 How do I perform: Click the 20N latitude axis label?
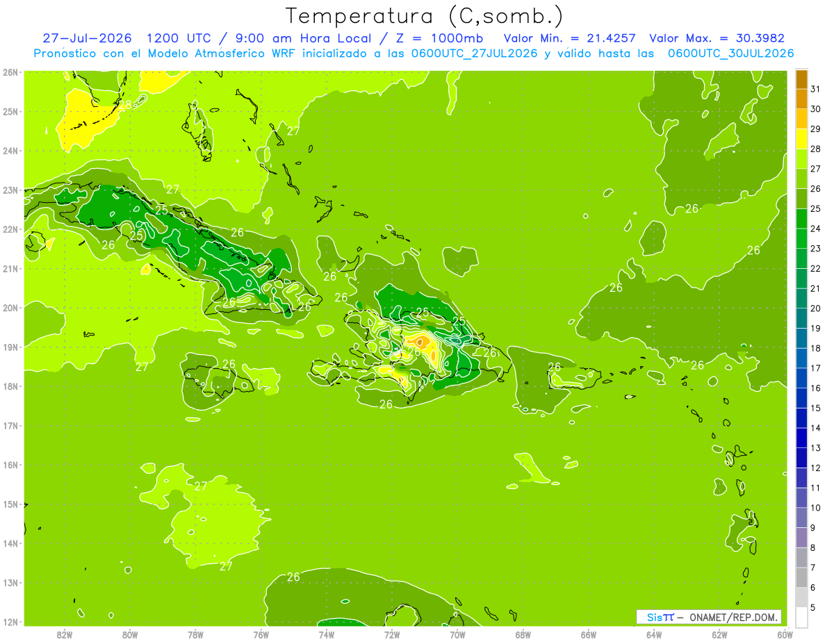click(x=10, y=308)
